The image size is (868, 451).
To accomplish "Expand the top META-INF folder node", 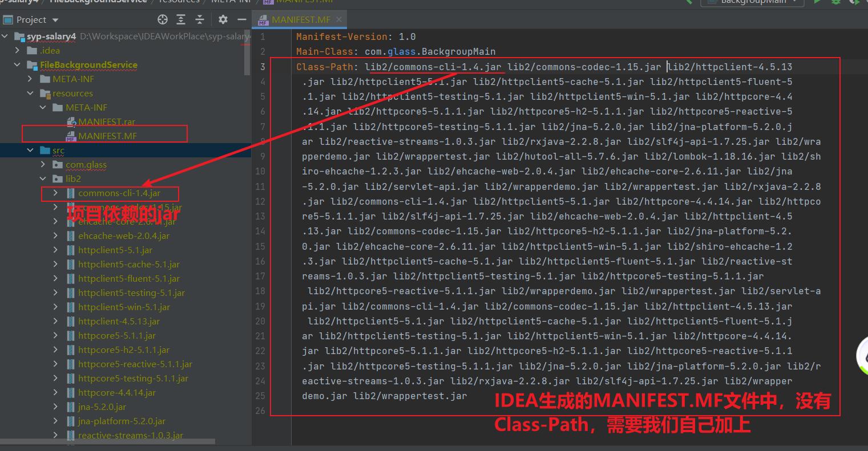I will [x=30, y=79].
